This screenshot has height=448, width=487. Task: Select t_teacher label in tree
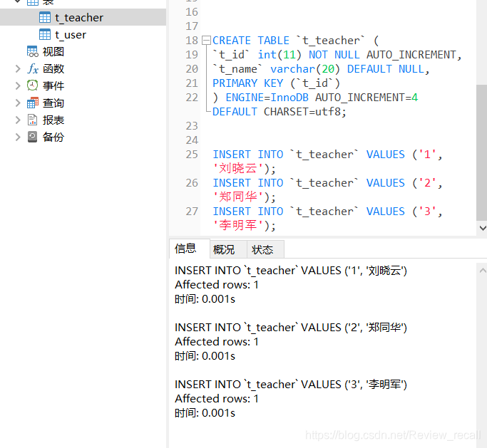click(79, 18)
